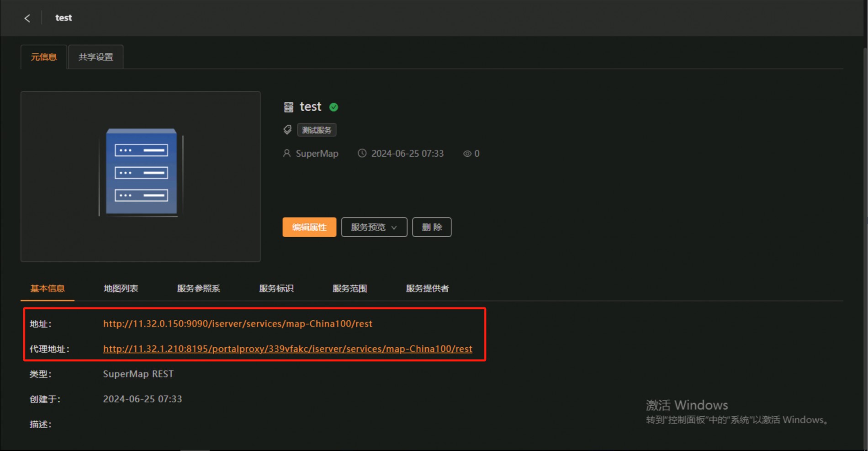The width and height of the screenshot is (868, 451).
Task: Click the green verified check icon
Action: click(x=334, y=107)
